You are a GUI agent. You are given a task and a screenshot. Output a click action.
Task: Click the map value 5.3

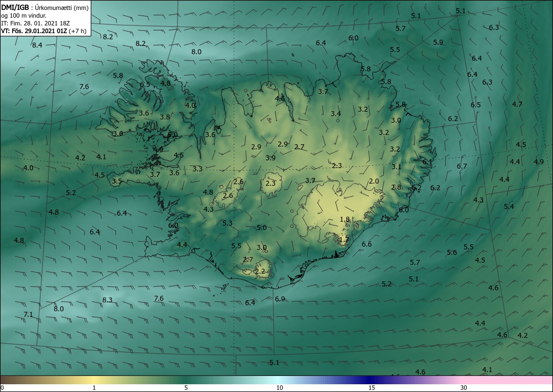[227, 223]
